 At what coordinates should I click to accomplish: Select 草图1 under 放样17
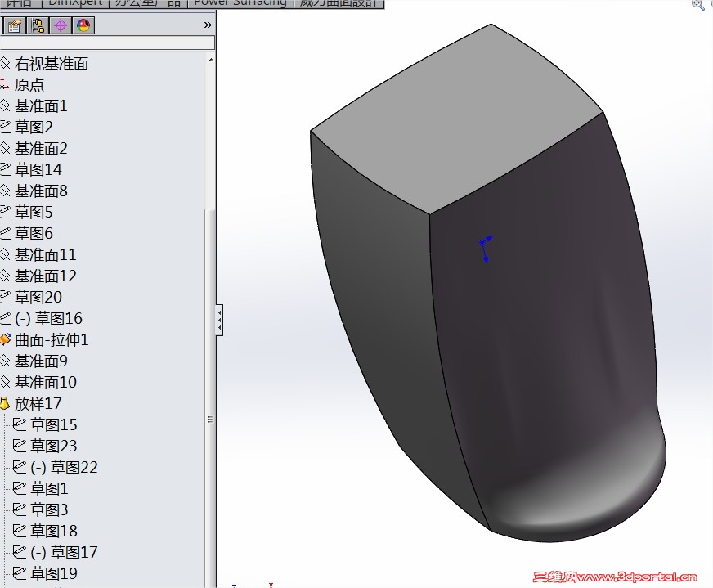(49, 488)
